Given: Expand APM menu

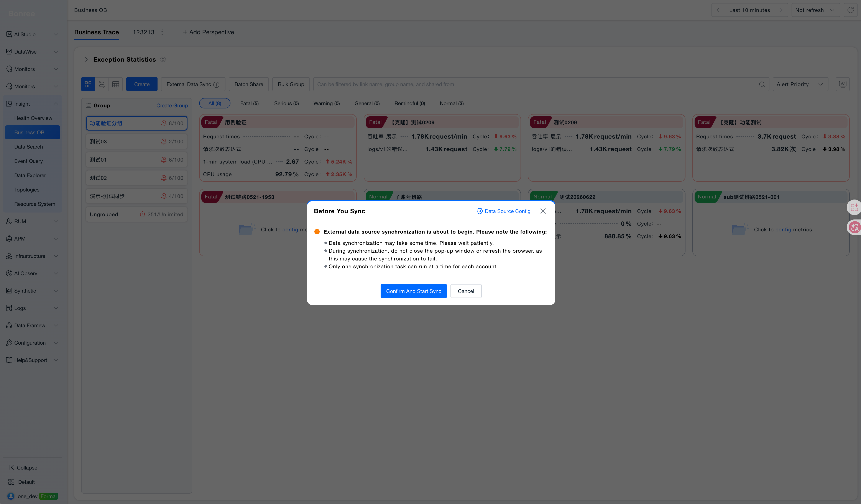Looking at the screenshot, I should [x=32, y=239].
